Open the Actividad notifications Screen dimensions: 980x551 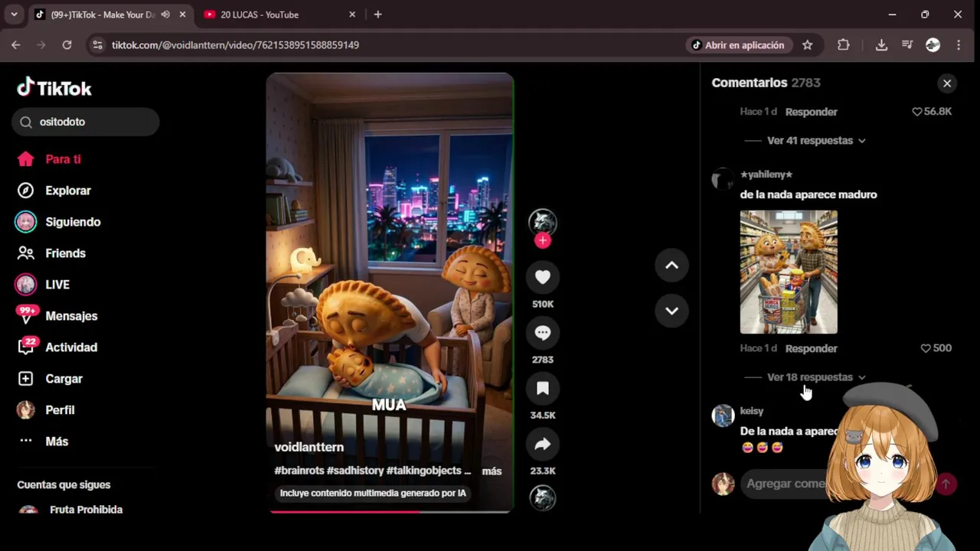click(57, 347)
